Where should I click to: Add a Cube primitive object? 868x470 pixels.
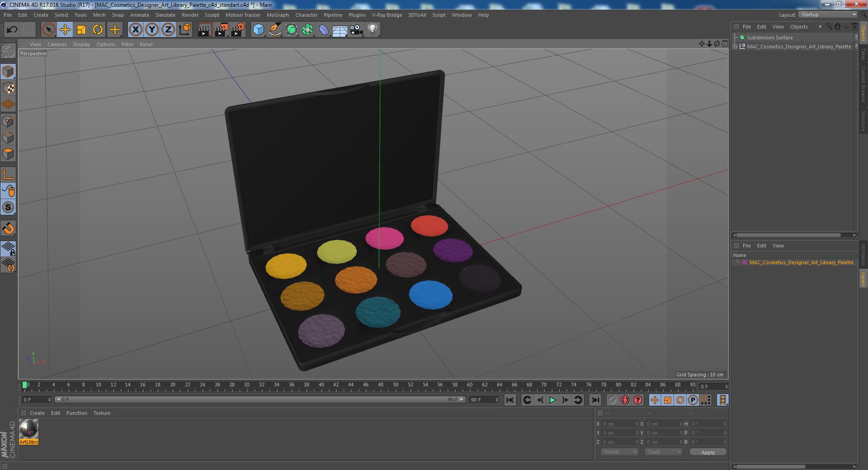click(x=258, y=30)
